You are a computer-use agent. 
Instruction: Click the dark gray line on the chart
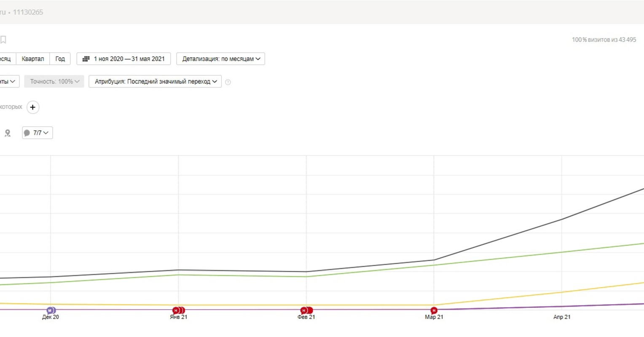[497, 240]
